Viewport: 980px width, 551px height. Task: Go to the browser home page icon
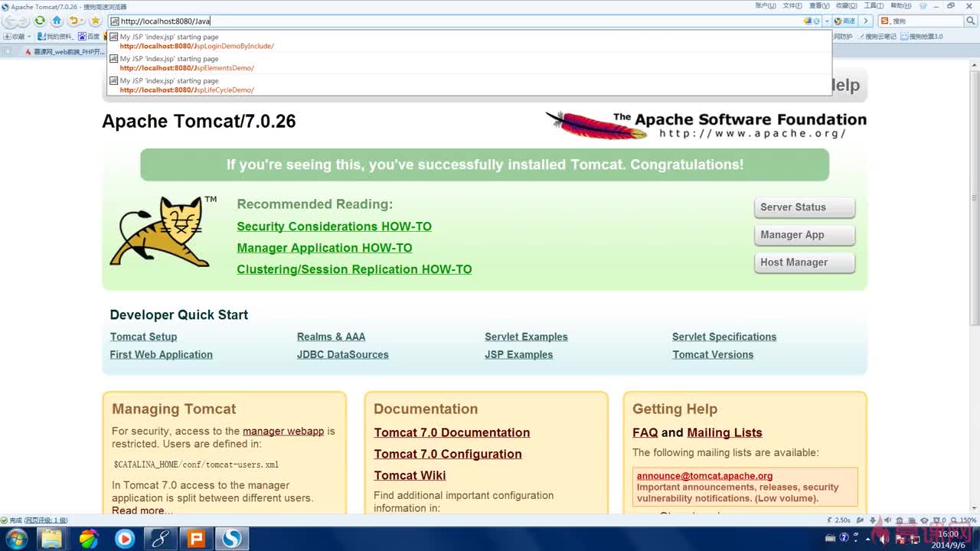click(57, 21)
